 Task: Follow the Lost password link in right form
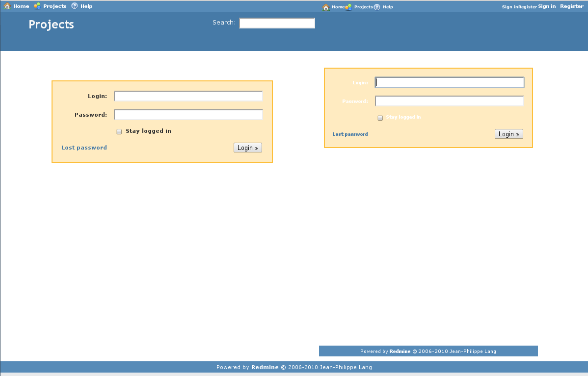(x=350, y=134)
